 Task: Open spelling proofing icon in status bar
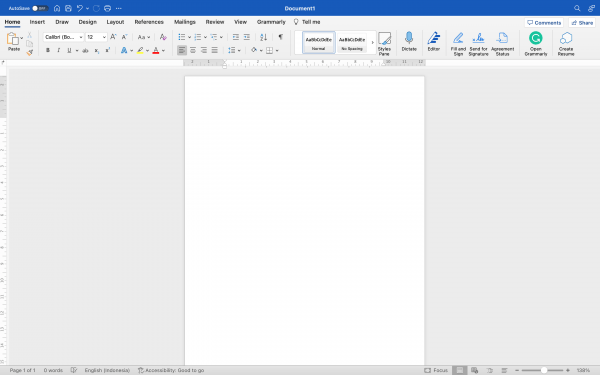point(73,370)
